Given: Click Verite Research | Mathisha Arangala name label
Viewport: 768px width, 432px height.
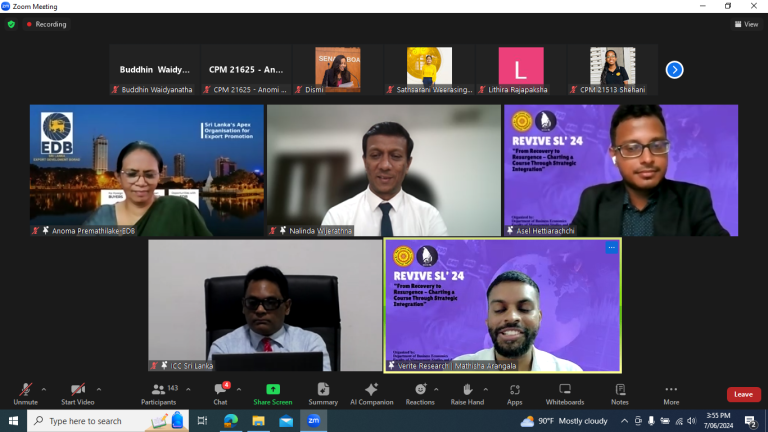Looking at the screenshot, I should point(457,366).
